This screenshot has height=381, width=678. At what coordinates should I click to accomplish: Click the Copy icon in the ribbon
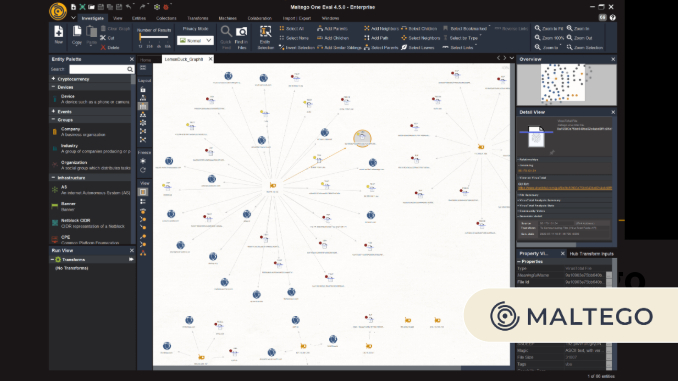coord(77,32)
